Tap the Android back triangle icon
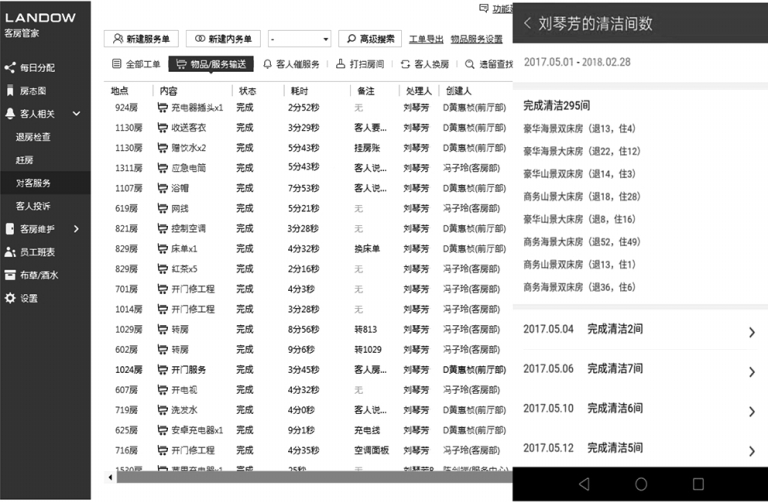768x503 pixels. point(584,484)
